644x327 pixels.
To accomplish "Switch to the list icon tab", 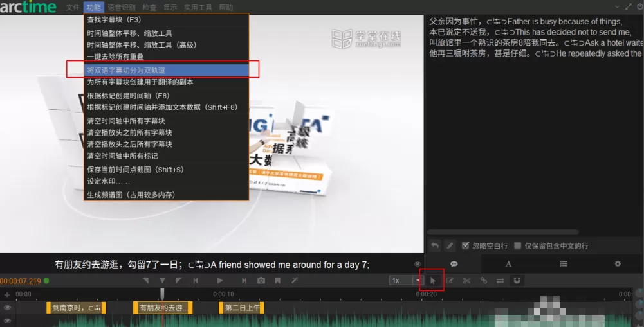I will pyautogui.click(x=564, y=264).
